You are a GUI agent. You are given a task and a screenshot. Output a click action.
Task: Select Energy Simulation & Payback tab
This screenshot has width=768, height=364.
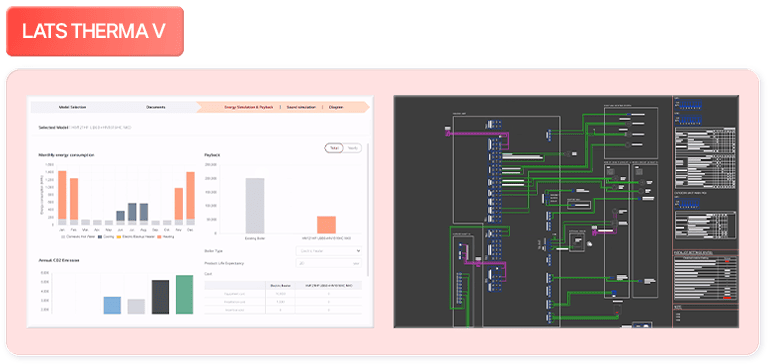tap(249, 107)
